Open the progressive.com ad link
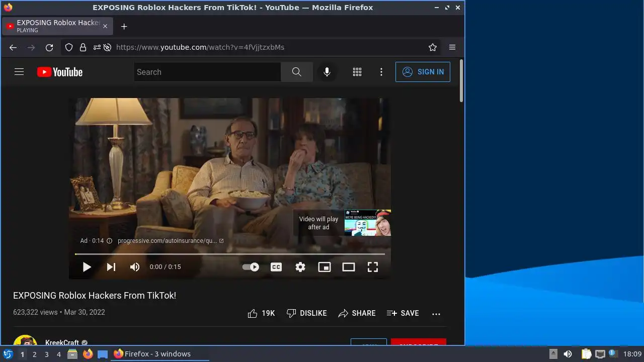Screen dimensions: 644x362 pyautogui.click(x=170, y=241)
